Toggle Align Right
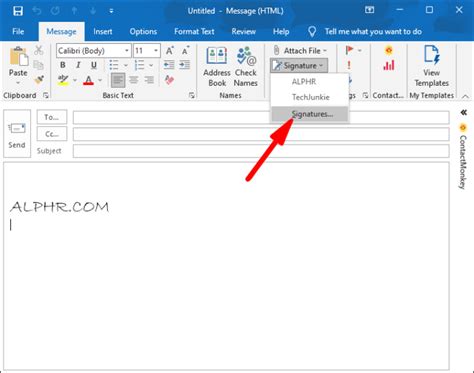 coord(149,80)
